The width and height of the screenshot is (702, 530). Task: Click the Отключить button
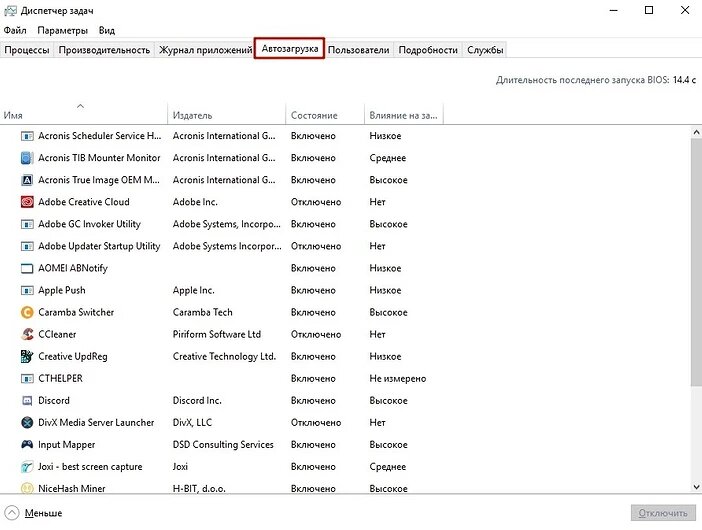663,513
